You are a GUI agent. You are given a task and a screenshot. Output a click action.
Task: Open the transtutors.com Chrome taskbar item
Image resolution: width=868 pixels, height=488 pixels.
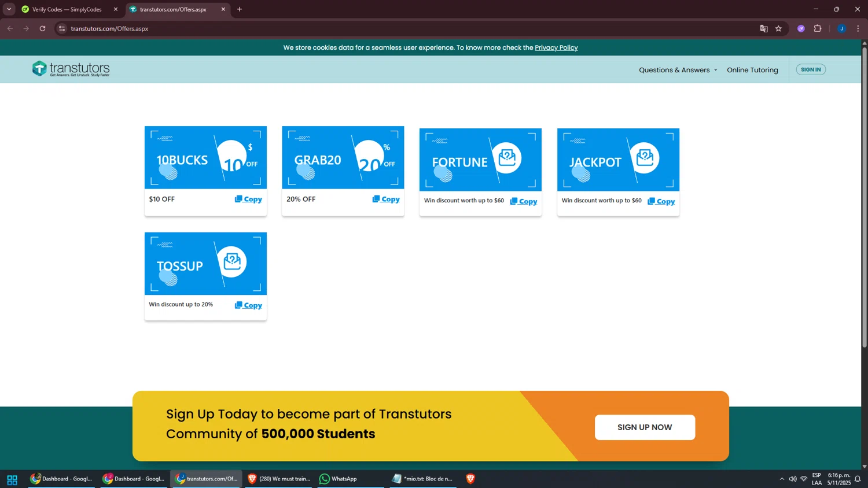pos(207,479)
